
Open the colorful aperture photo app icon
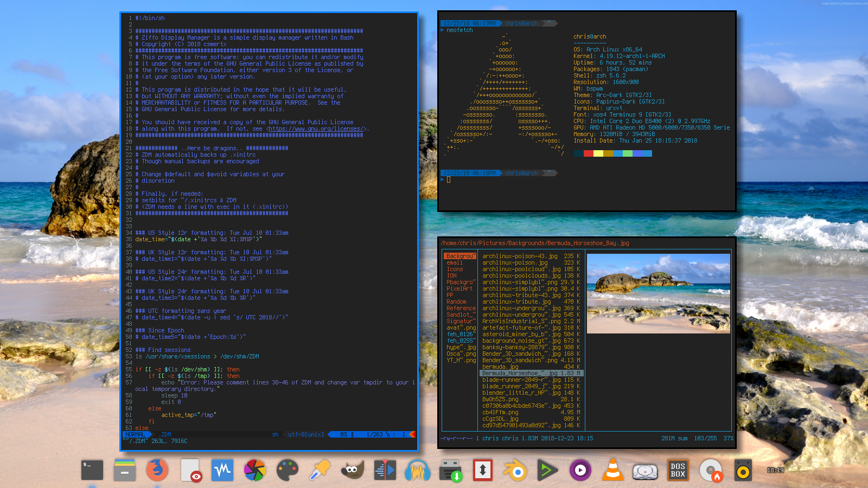[x=254, y=470]
